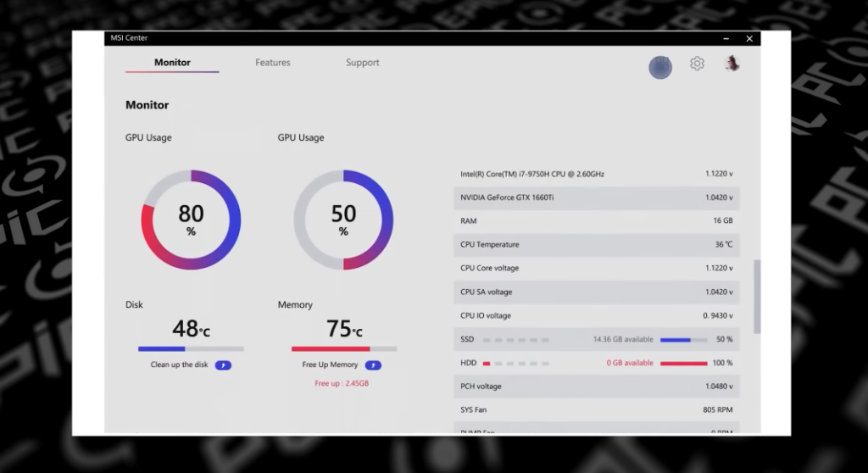Click the Clean up the disk boost icon
The width and height of the screenshot is (868, 473).
pos(223,365)
